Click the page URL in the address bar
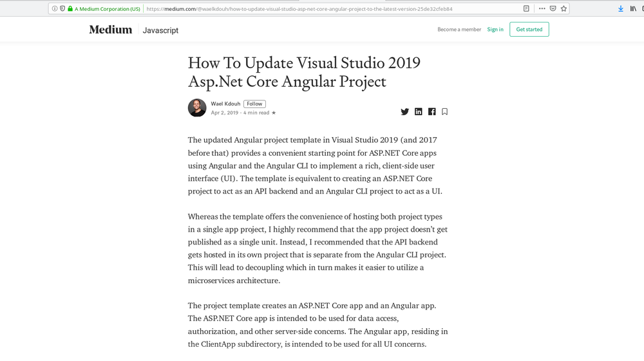Image resolution: width=644 pixels, height=361 pixels. [299, 8]
